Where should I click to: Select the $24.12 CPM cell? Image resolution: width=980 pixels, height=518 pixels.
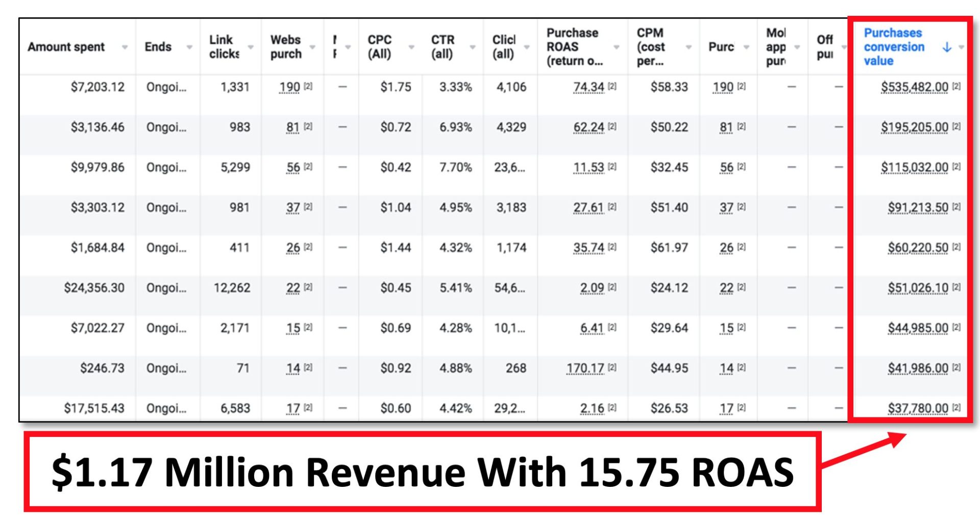tap(669, 288)
